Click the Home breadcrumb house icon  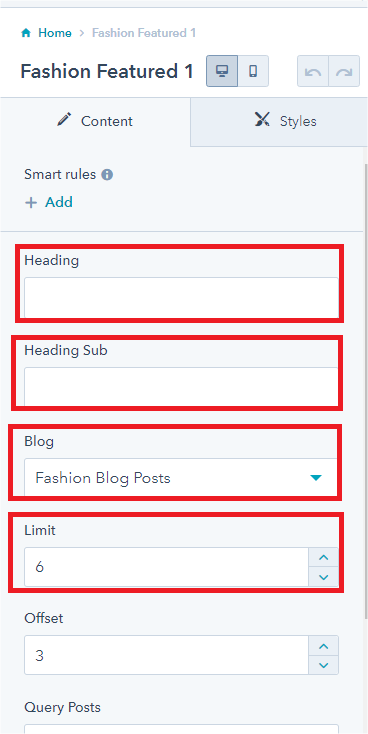pyautogui.click(x=26, y=33)
